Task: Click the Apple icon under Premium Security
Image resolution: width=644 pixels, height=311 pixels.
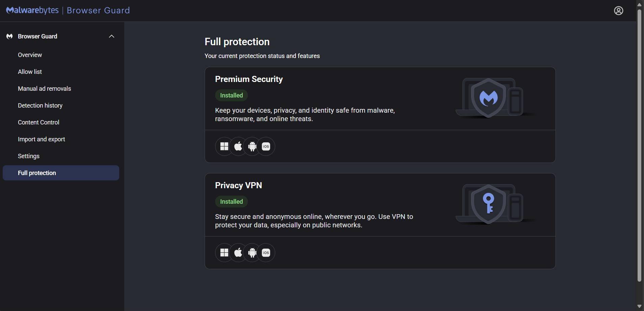Action: pos(238,146)
